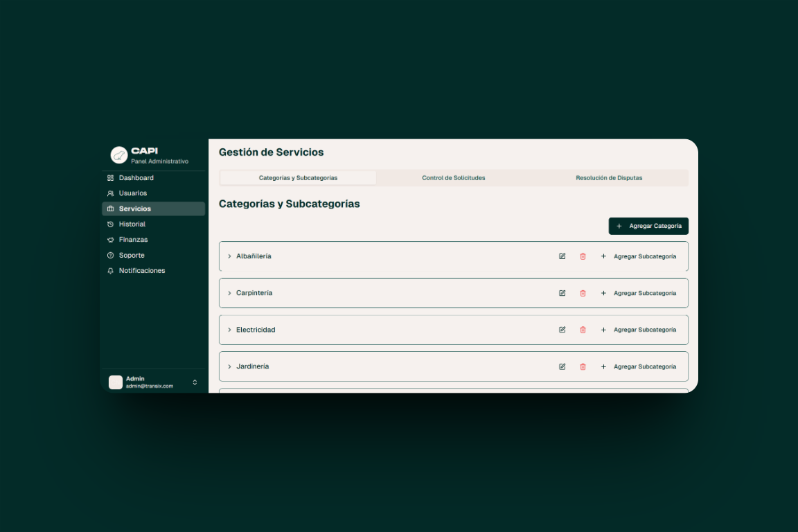Click the Notificaciones bell icon

pyautogui.click(x=110, y=271)
